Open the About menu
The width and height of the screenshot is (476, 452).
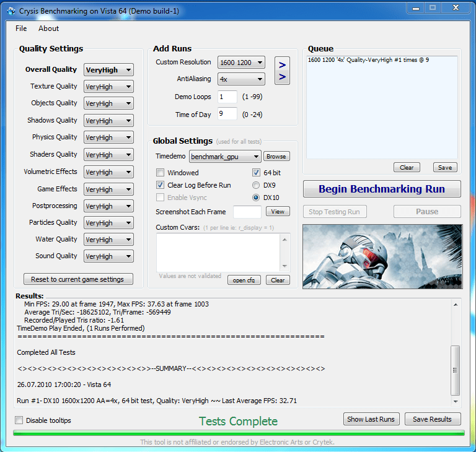pos(48,28)
